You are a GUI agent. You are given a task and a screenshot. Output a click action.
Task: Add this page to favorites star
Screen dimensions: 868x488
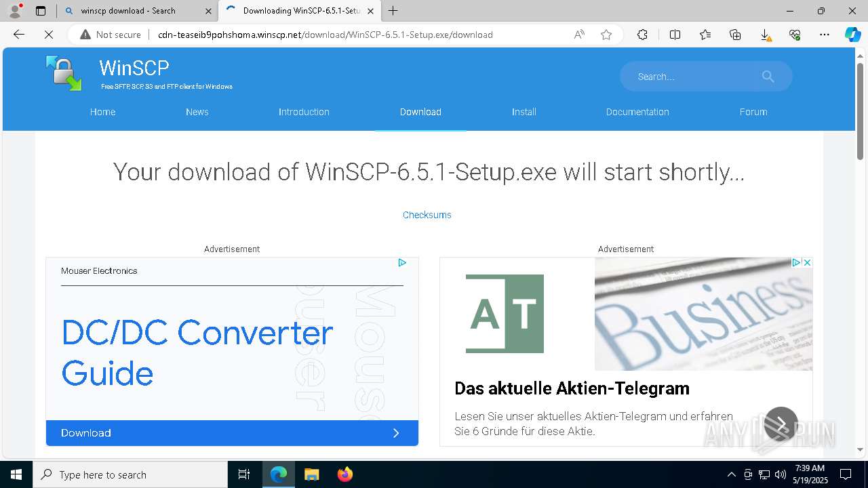(606, 35)
